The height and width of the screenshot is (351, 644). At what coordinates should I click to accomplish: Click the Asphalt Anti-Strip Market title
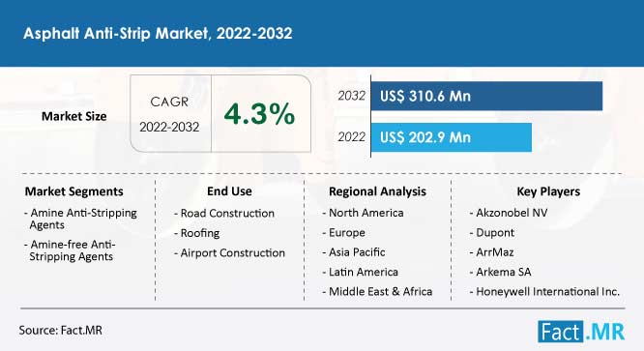click(x=158, y=33)
